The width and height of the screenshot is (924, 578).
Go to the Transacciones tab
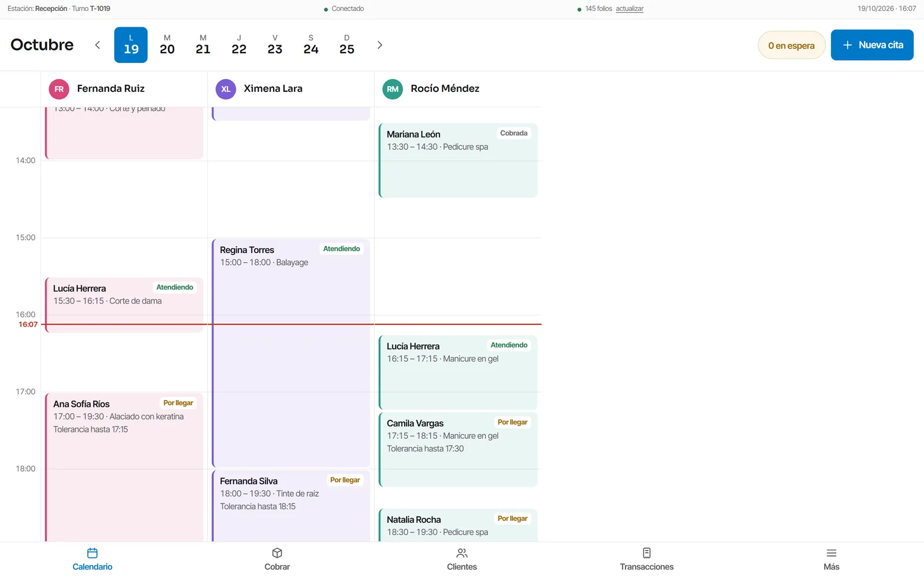(x=647, y=560)
